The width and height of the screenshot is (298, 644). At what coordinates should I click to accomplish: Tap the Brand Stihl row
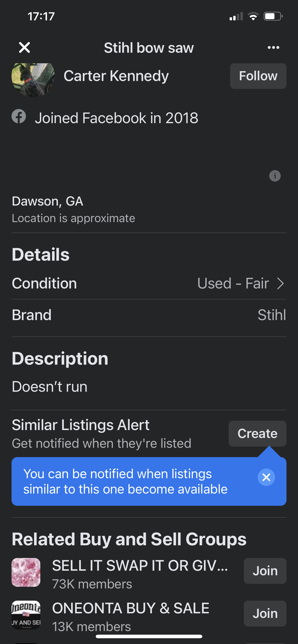(149, 315)
